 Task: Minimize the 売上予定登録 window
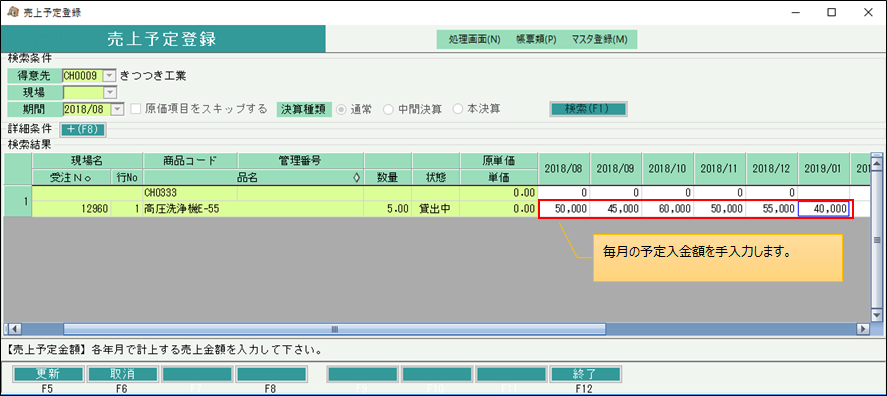[797, 13]
